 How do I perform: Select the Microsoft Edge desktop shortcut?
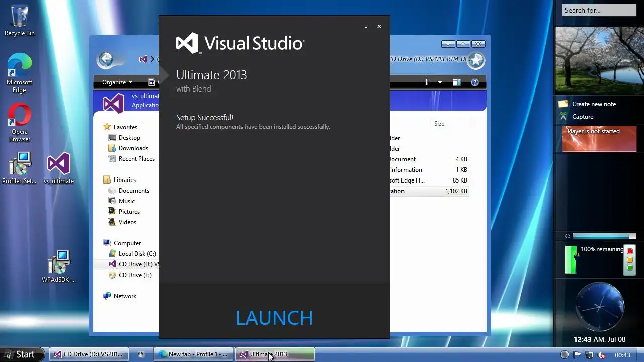coord(20,73)
